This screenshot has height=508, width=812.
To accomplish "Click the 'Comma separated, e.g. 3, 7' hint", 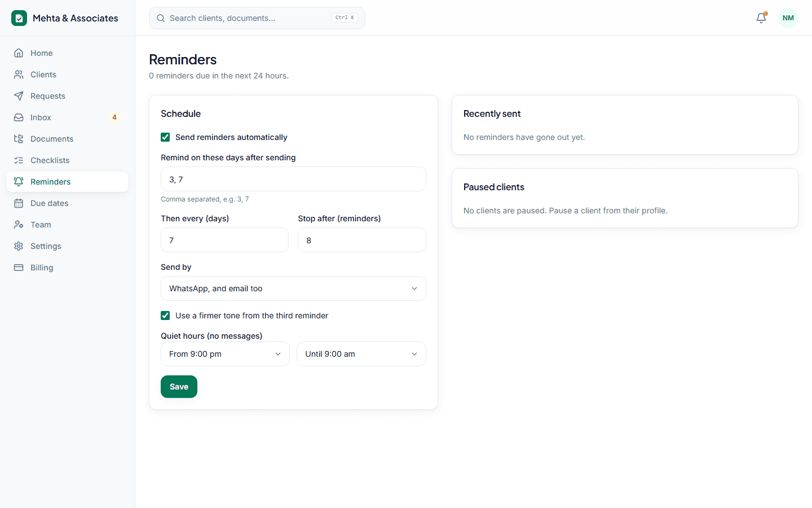I will click(205, 199).
